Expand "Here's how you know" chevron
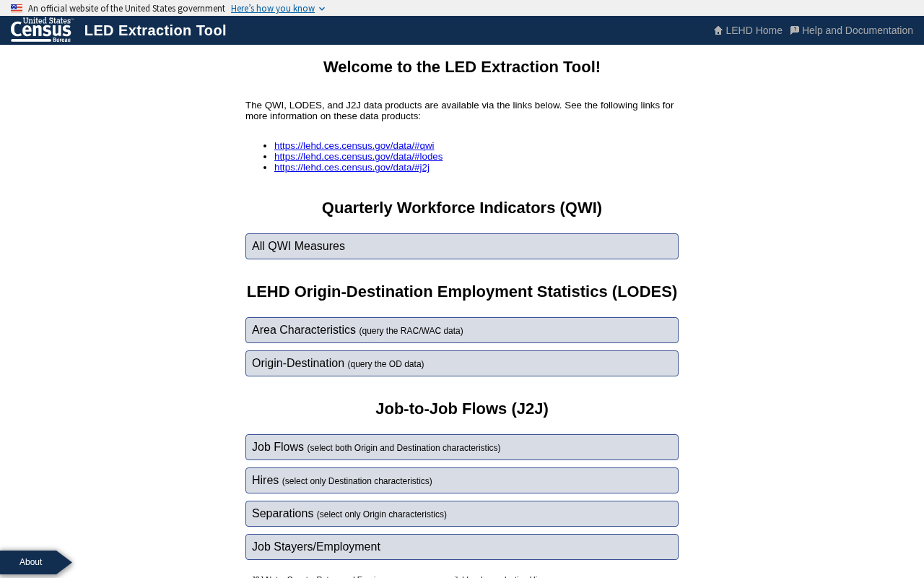Image resolution: width=924 pixels, height=578 pixels. tap(322, 9)
